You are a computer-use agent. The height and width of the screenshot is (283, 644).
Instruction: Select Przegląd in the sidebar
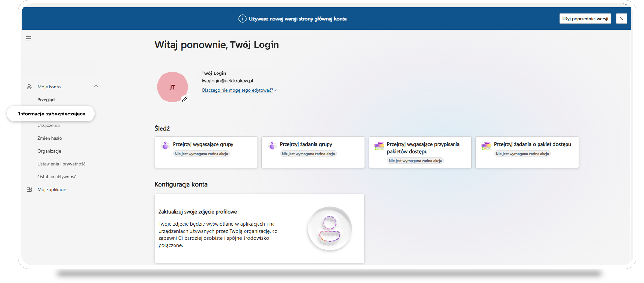click(46, 100)
